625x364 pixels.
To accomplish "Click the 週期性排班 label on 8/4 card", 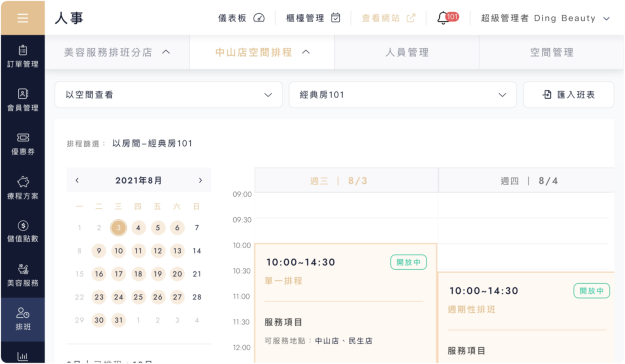I will click(x=472, y=310).
